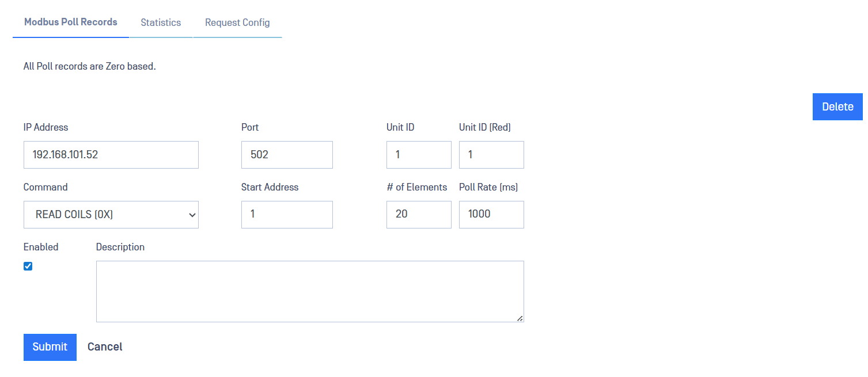Select the Unit ID (Red) field
Viewport: 868px width, 377px height.
[491, 155]
